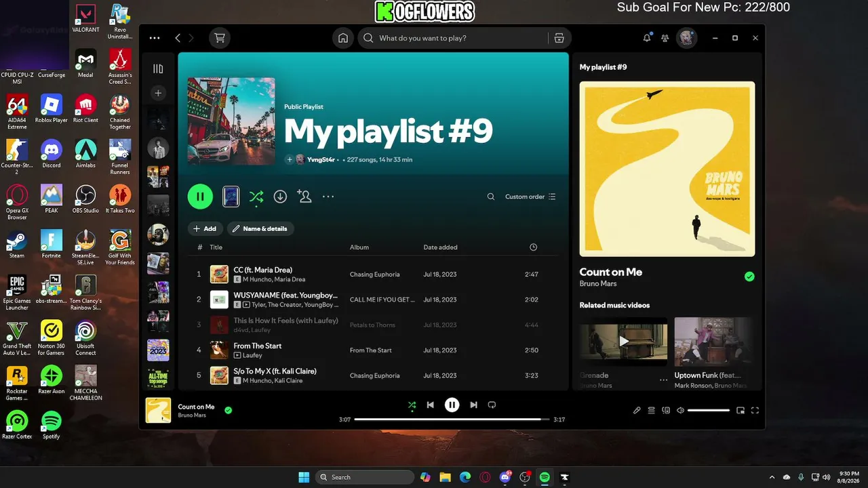Open the Windows Start menu
This screenshot has width=868, height=488.
click(304, 477)
